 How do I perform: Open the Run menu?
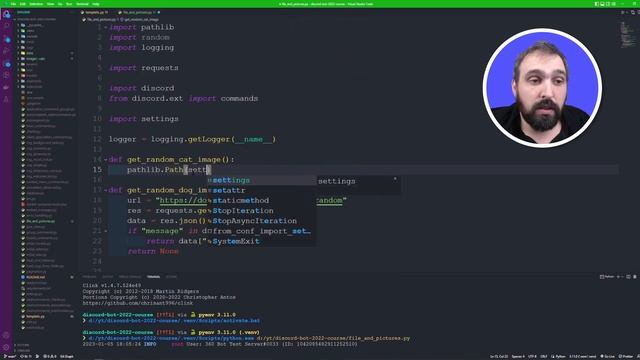(69, 4)
